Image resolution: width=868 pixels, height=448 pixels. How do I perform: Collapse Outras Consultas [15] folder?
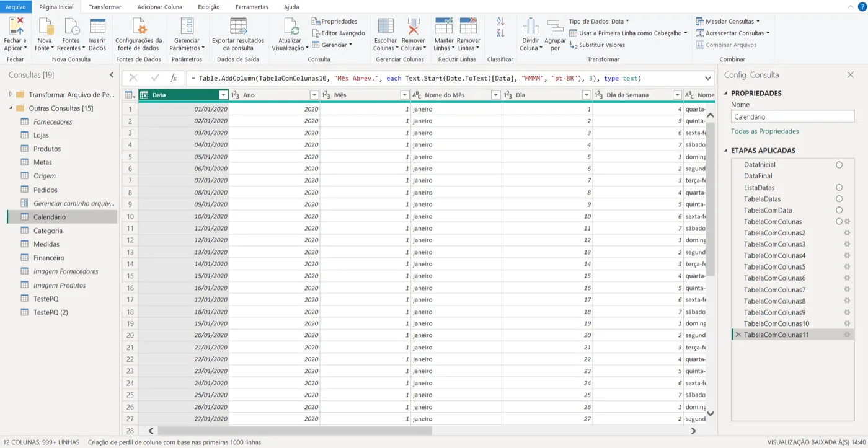(11, 108)
